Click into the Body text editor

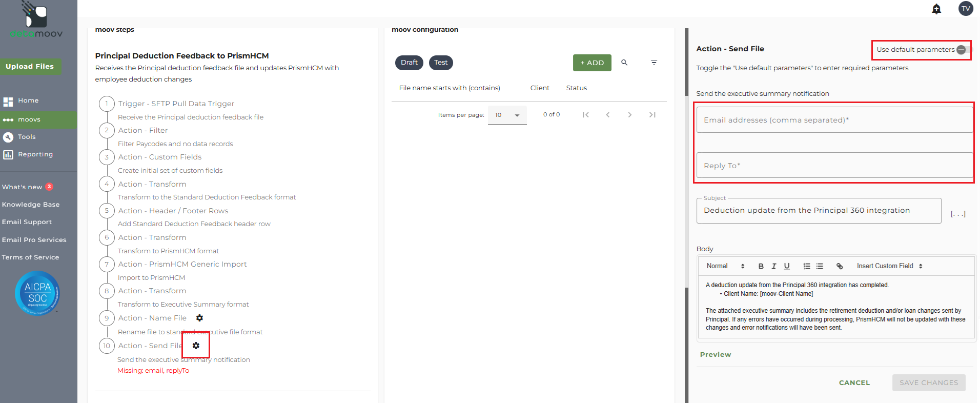(836, 307)
